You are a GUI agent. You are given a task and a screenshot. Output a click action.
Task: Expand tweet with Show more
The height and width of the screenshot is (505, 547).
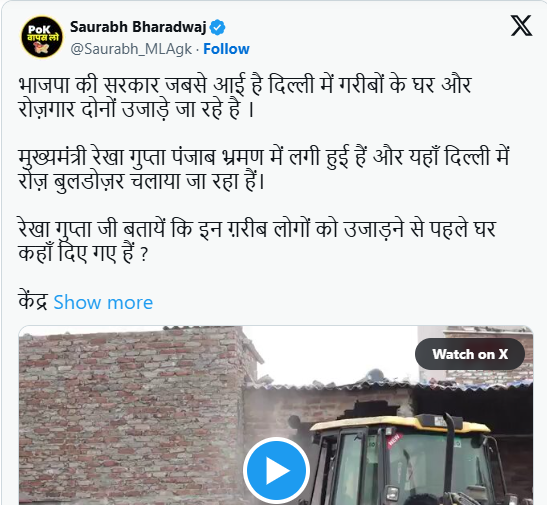(103, 302)
